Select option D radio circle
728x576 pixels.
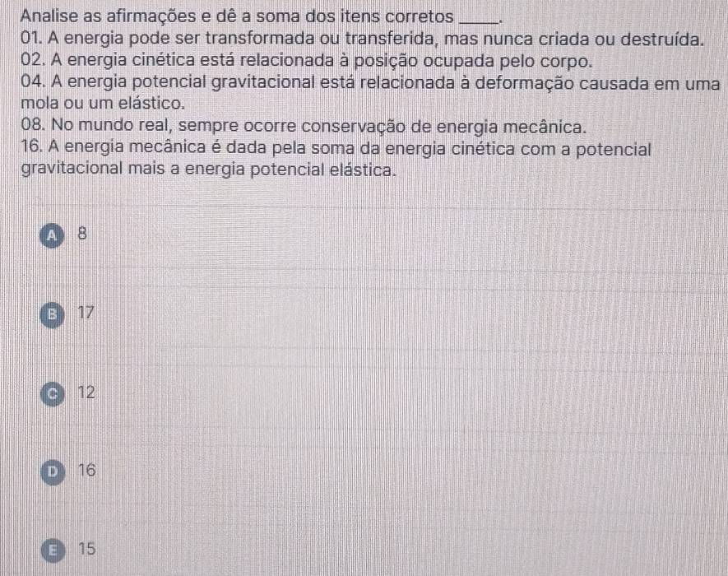[53, 472]
